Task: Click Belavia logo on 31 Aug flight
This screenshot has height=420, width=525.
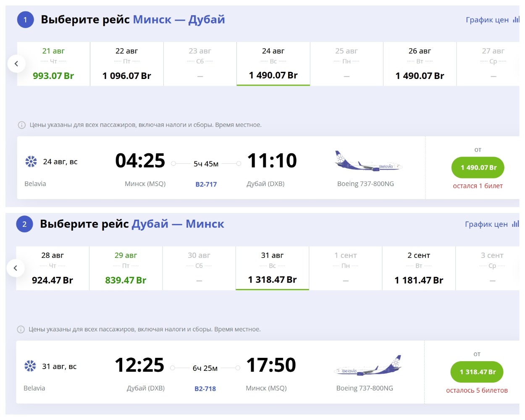Action: point(30,366)
